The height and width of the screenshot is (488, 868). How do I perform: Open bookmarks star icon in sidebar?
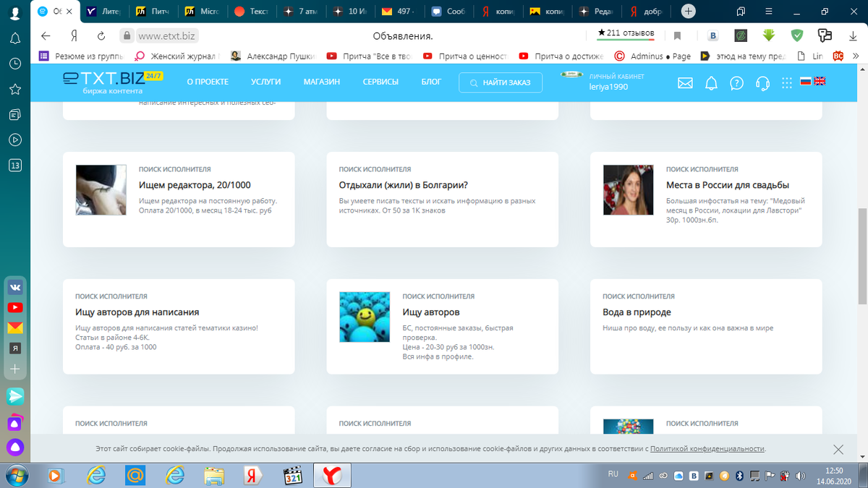(14, 89)
